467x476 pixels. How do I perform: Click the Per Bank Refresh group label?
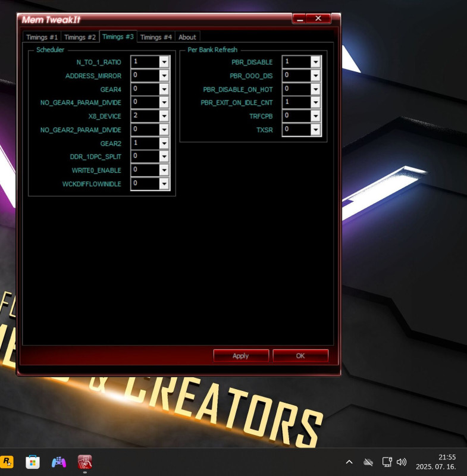click(x=212, y=50)
